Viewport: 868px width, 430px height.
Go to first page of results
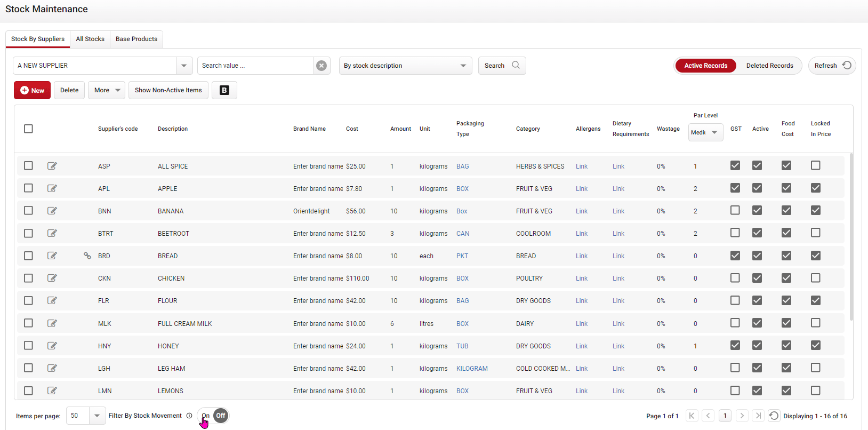(692, 416)
